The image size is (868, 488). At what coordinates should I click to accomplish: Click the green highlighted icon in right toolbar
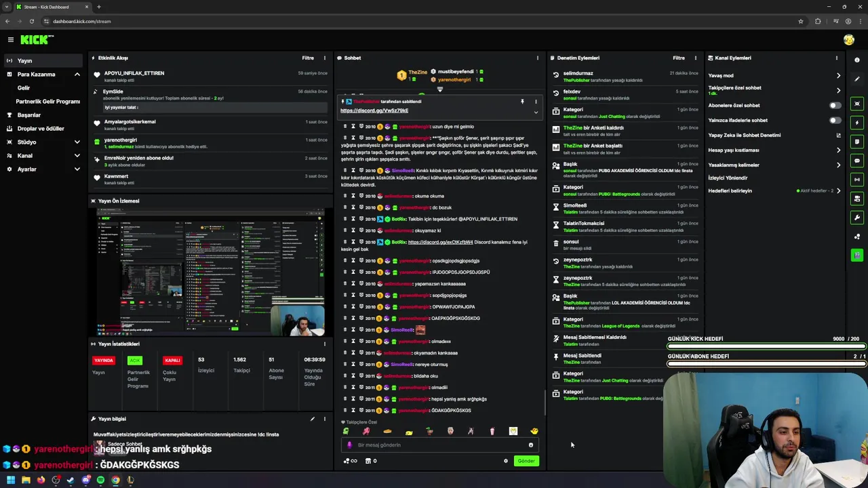(857, 255)
